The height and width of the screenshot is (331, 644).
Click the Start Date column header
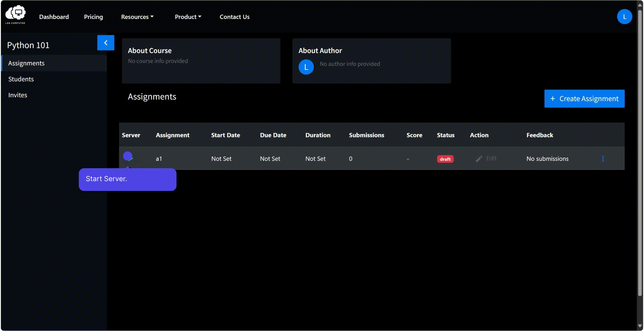[226, 135]
